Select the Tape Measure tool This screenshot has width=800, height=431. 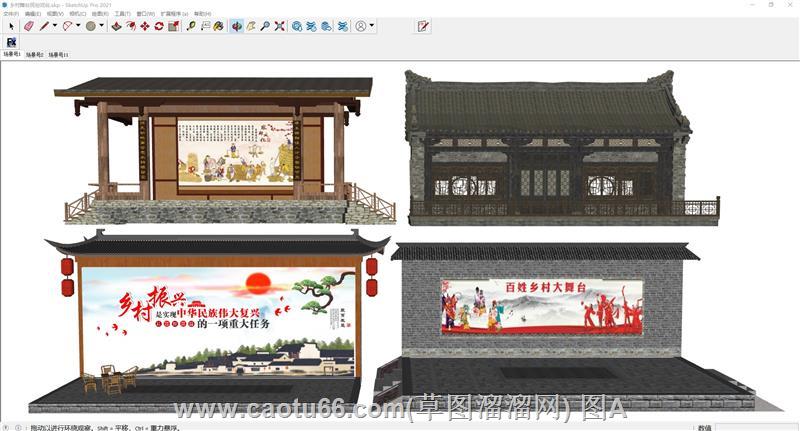(x=191, y=26)
